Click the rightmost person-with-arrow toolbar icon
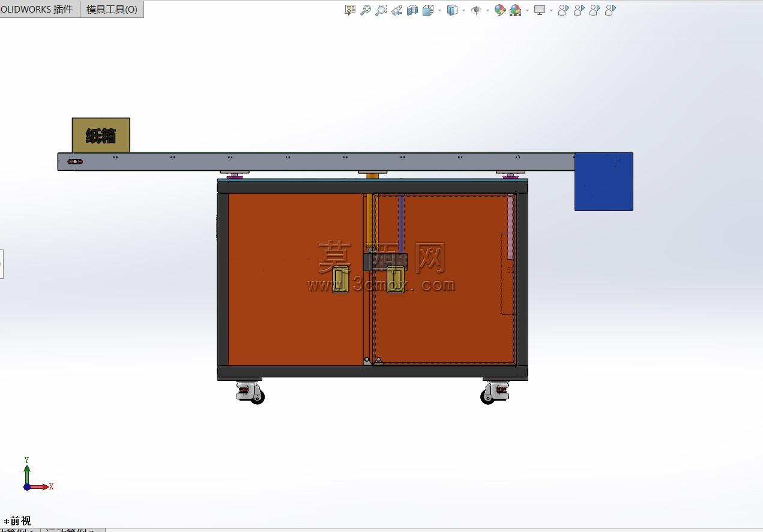Image resolution: width=763 pixels, height=532 pixels. click(610, 10)
